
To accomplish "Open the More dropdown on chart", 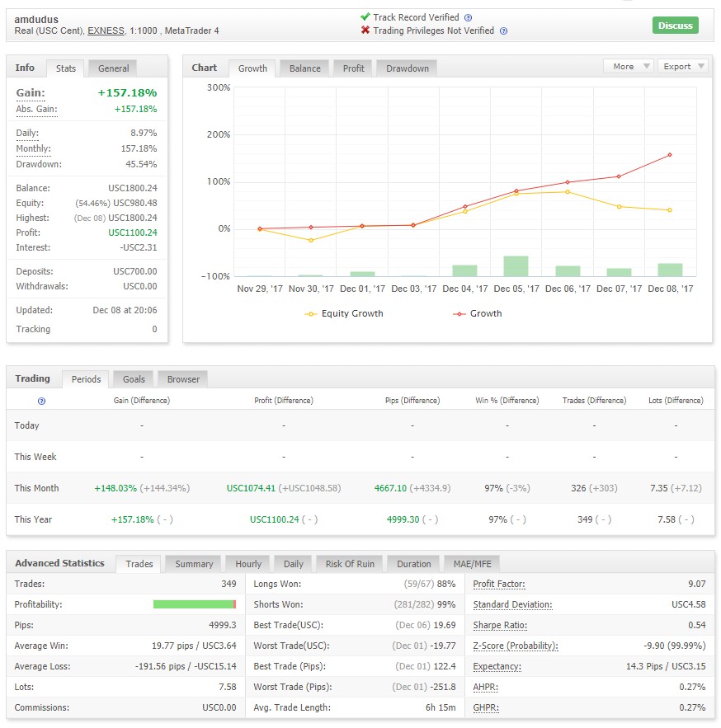I will coord(629,67).
